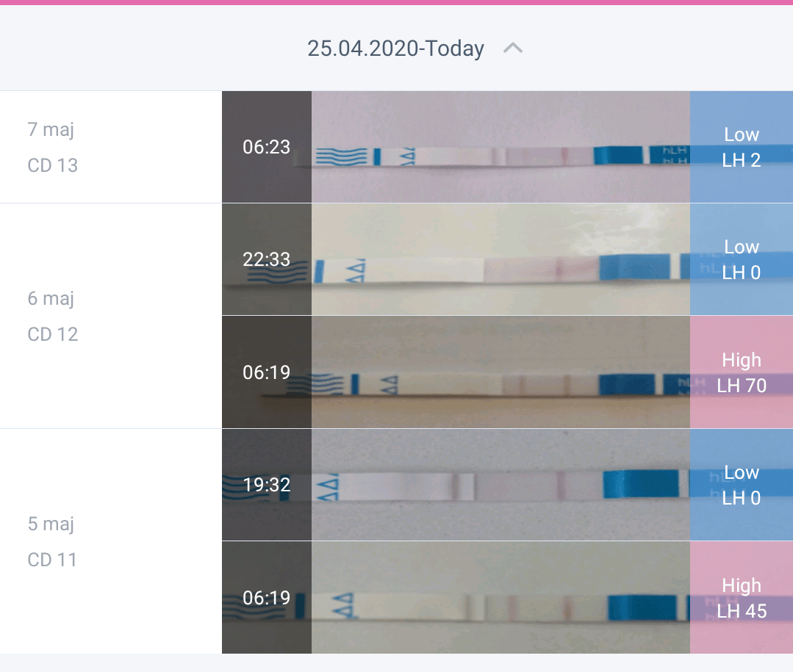The image size is (793, 672).
Task: Select the 6 maj CD 12 day row
Action: click(x=111, y=317)
